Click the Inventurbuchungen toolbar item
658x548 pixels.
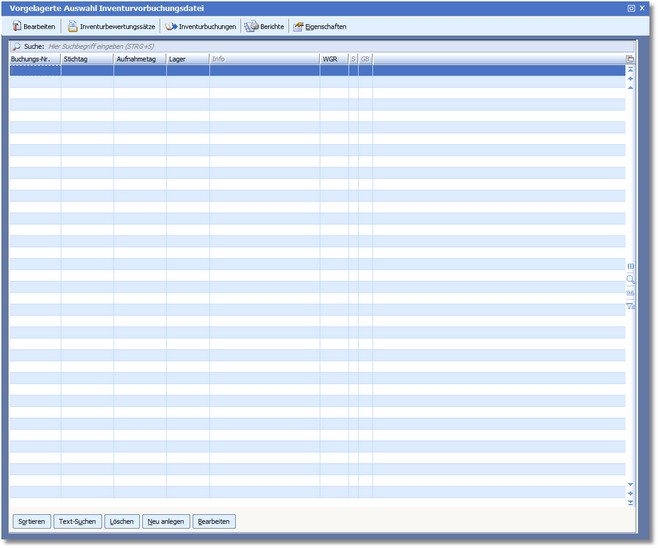click(201, 26)
